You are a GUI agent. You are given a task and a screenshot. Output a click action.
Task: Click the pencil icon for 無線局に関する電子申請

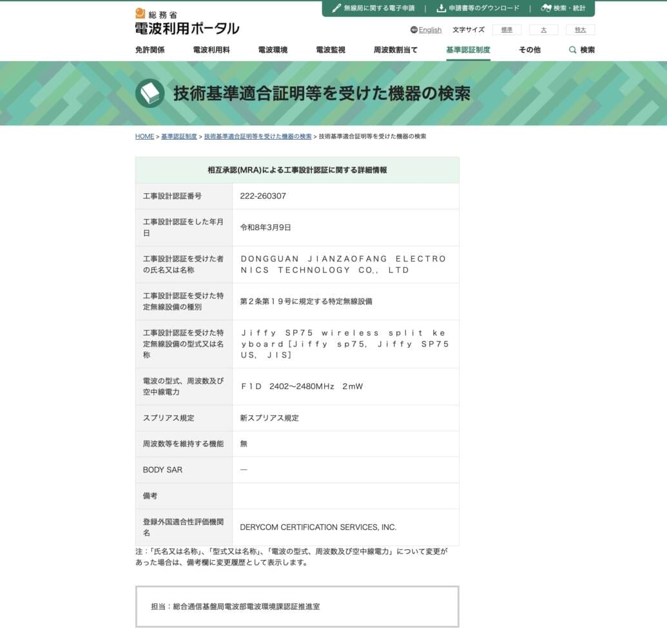pos(336,8)
